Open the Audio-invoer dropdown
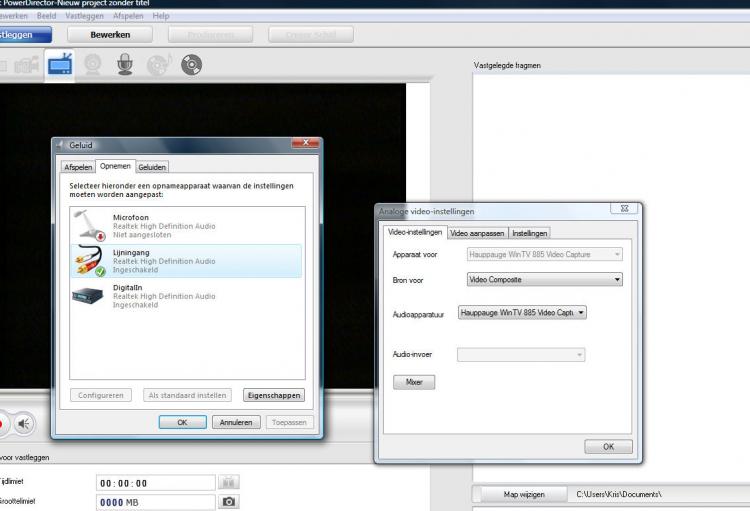 520,354
